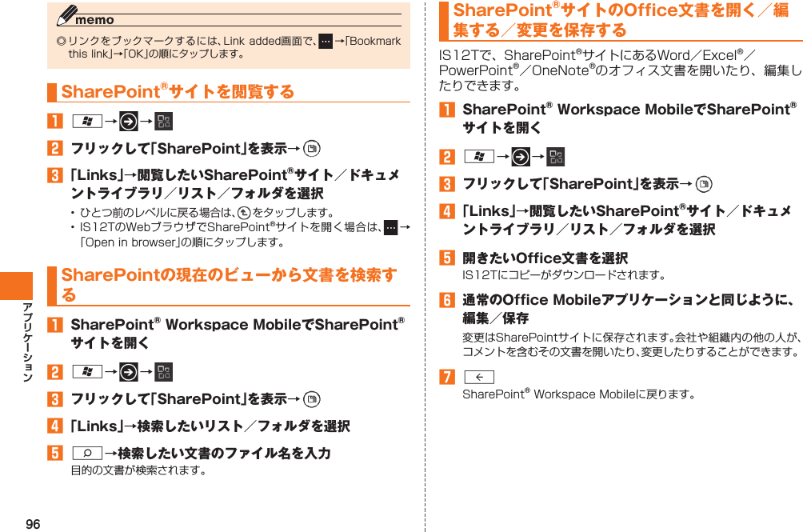Click the back key icon in step 7

coord(479,378)
